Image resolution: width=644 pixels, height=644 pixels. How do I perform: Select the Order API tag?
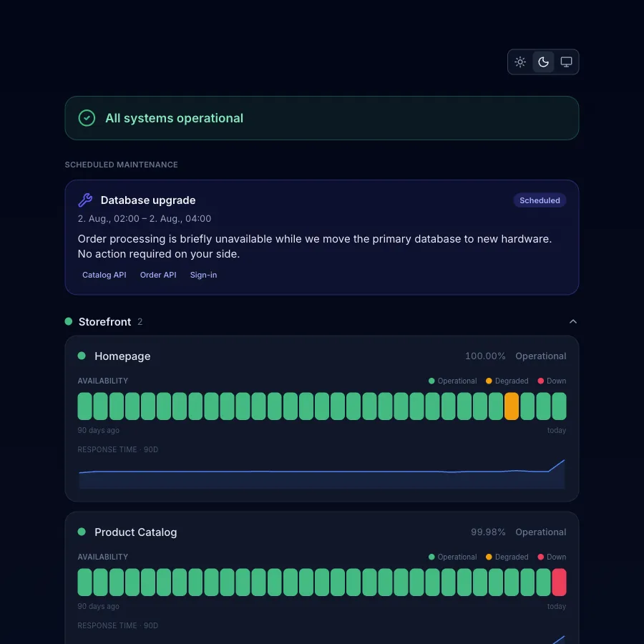click(158, 275)
